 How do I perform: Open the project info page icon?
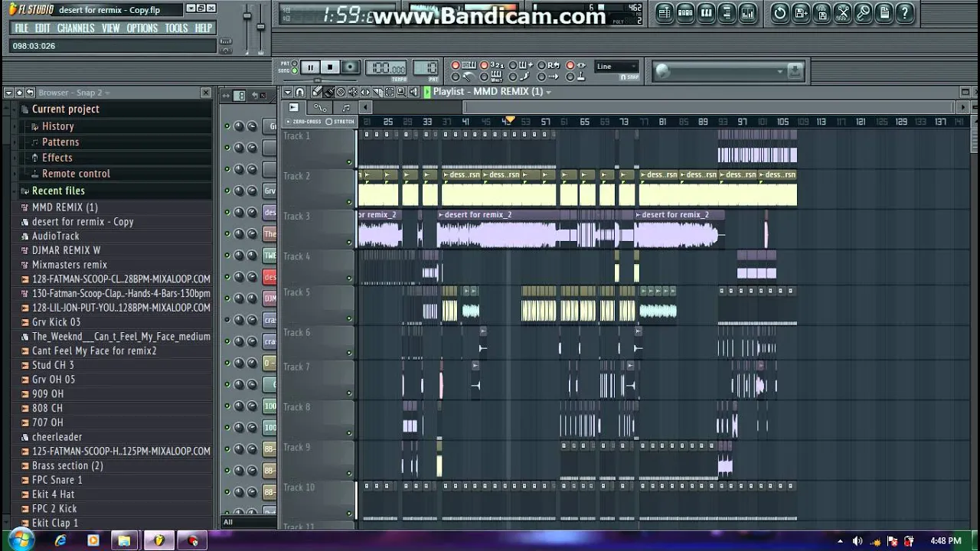(x=884, y=12)
